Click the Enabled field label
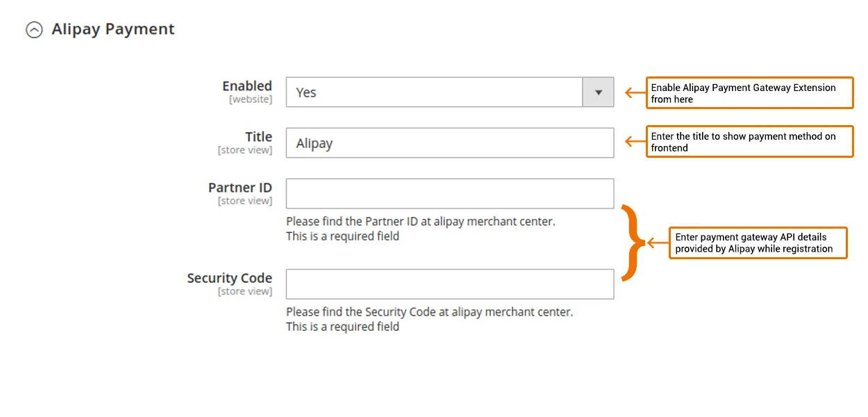The image size is (868, 417). tap(247, 86)
